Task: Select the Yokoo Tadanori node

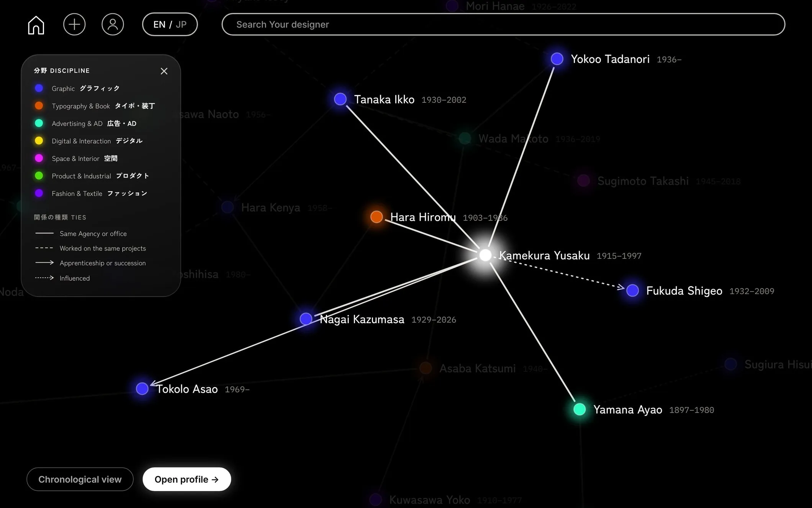Action: pyautogui.click(x=557, y=59)
